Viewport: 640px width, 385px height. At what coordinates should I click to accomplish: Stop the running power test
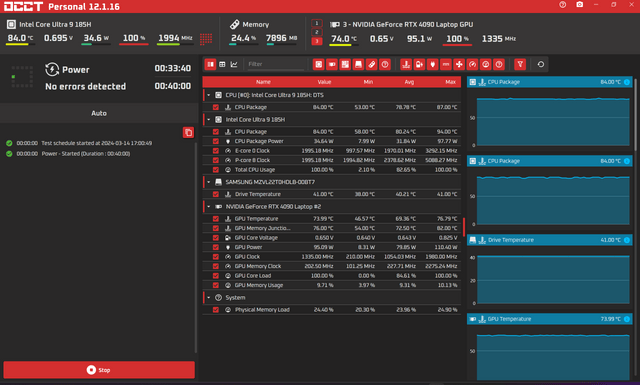click(99, 370)
